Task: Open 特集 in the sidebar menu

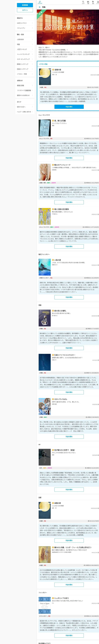Action: pos(25,44)
